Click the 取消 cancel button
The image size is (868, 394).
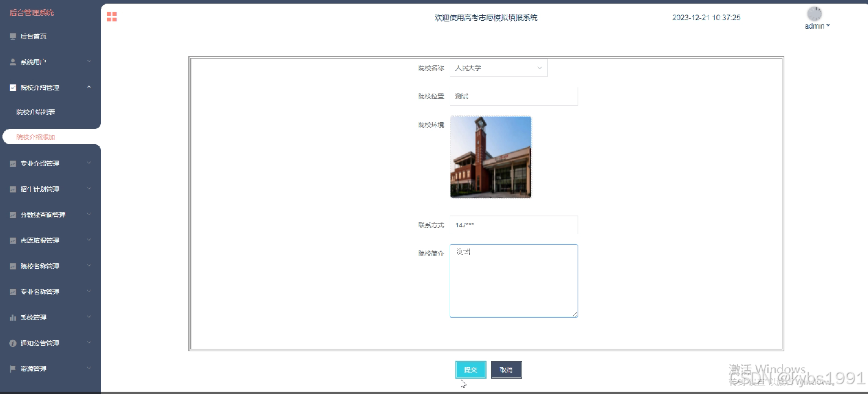click(x=506, y=370)
